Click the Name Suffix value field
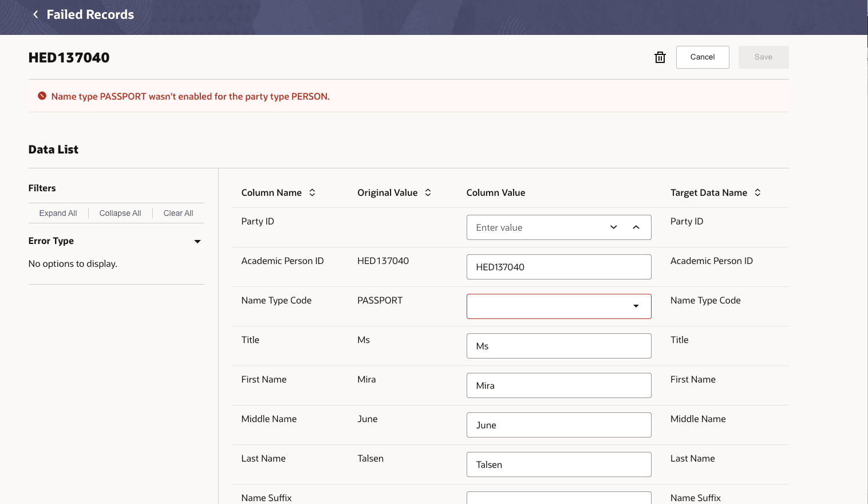This screenshot has width=868, height=504. click(559, 498)
